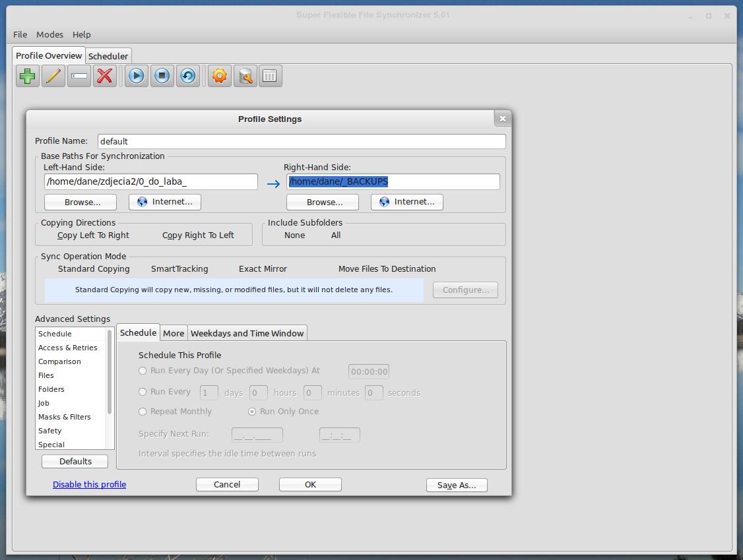Screen dimensions: 743x560
Task: Select Safety in Advanced Settings list
Action: click(x=71, y=431)
